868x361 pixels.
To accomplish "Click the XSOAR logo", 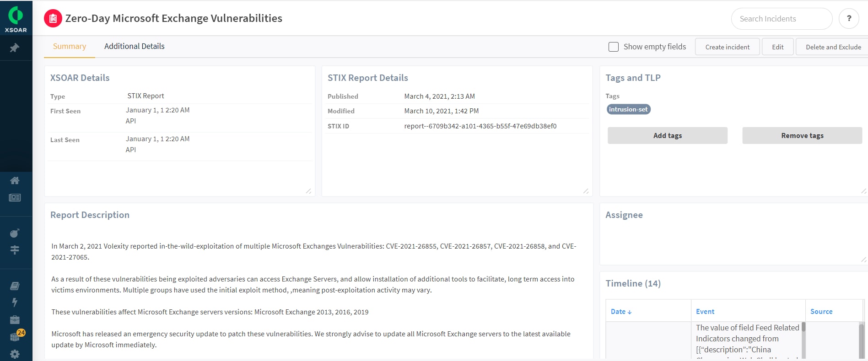I will click(16, 19).
